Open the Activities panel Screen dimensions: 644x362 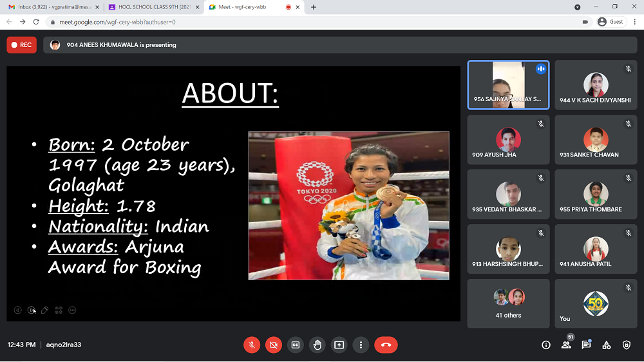(x=607, y=345)
